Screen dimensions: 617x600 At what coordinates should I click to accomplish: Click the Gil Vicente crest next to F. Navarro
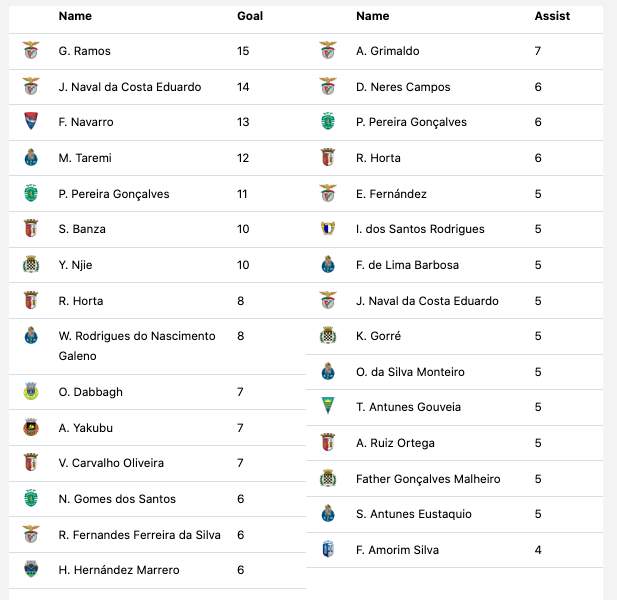(x=31, y=121)
